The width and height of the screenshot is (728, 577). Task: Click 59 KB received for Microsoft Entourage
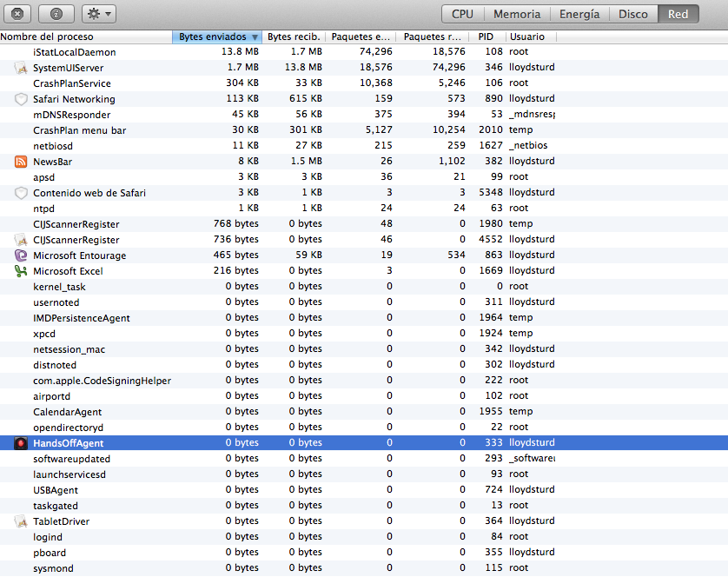click(308, 255)
